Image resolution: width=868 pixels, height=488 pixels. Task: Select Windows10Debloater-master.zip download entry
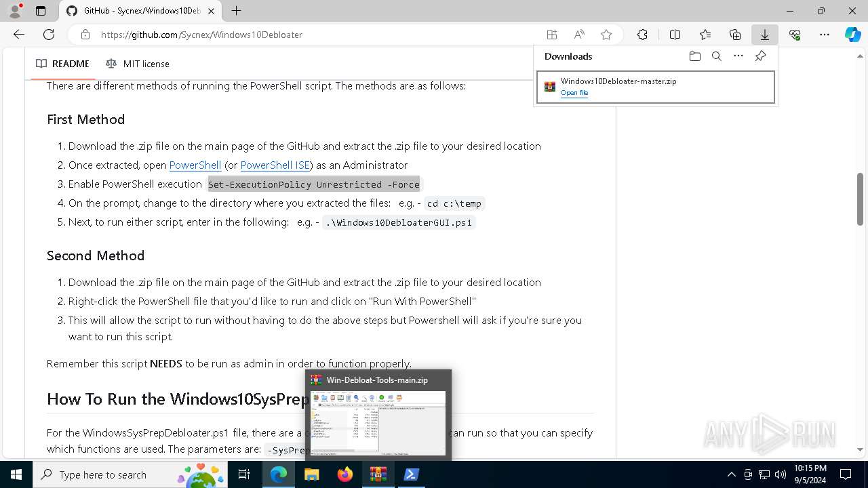pos(655,87)
